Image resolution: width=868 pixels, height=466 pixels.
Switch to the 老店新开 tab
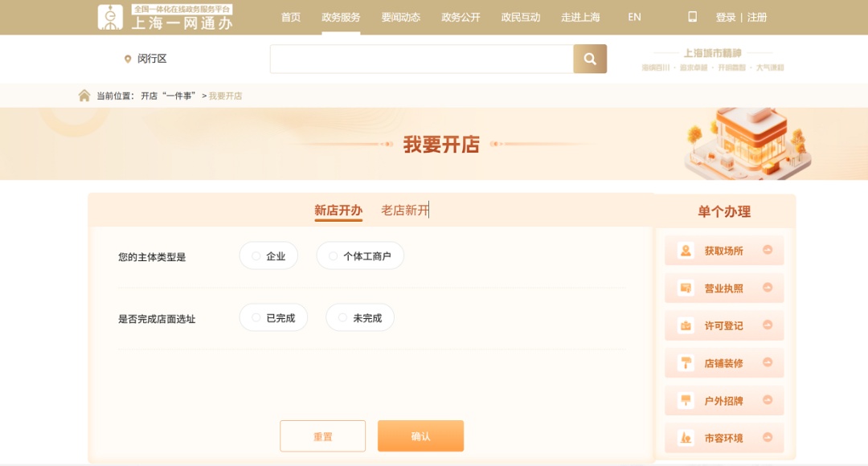405,211
